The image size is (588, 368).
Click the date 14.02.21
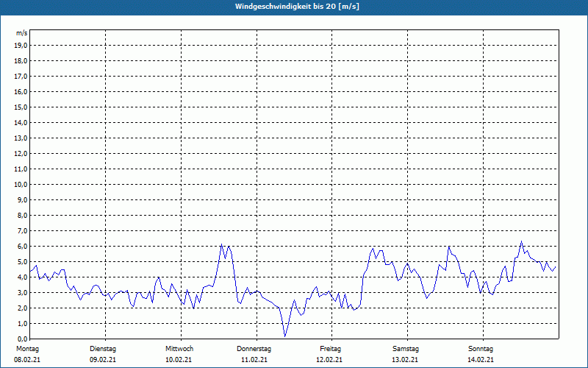tap(481, 360)
